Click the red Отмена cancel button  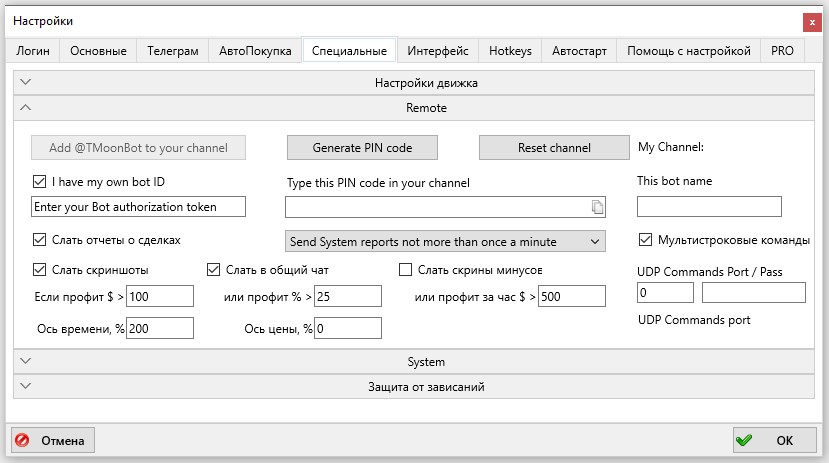pyautogui.click(x=53, y=440)
